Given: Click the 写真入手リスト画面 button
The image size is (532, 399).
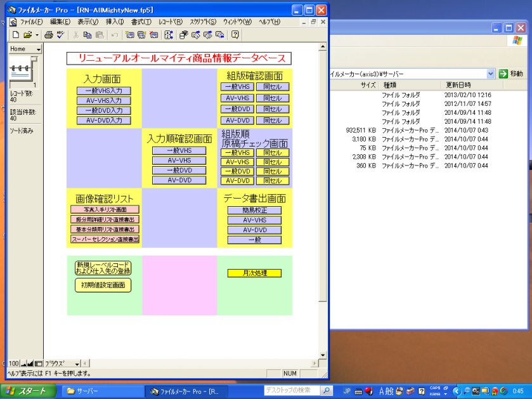Looking at the screenshot, I should (x=105, y=210).
